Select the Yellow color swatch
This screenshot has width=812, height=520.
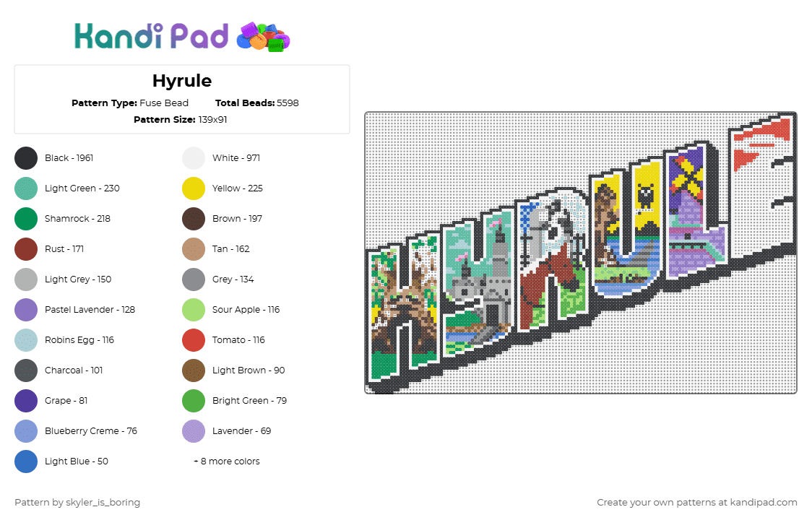(x=194, y=188)
